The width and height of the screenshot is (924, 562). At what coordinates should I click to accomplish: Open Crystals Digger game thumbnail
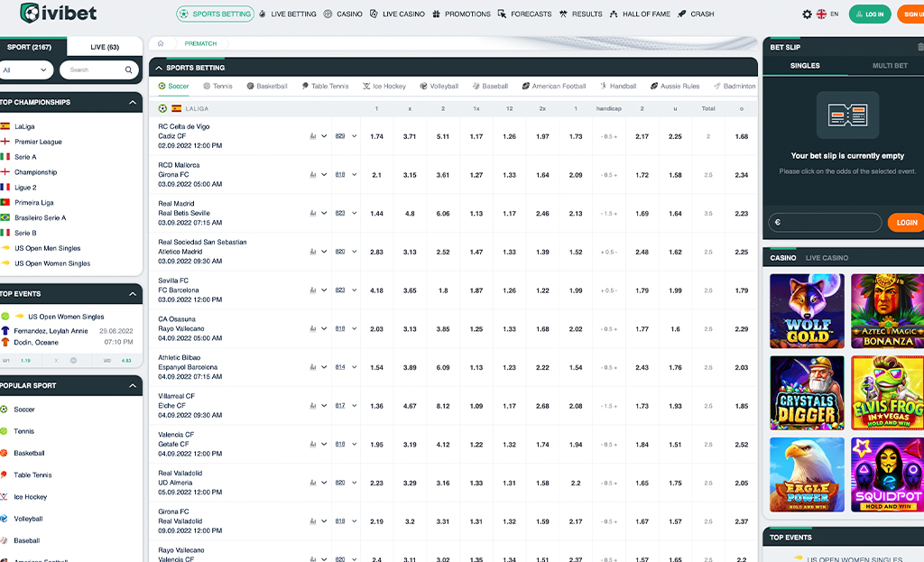[807, 393]
